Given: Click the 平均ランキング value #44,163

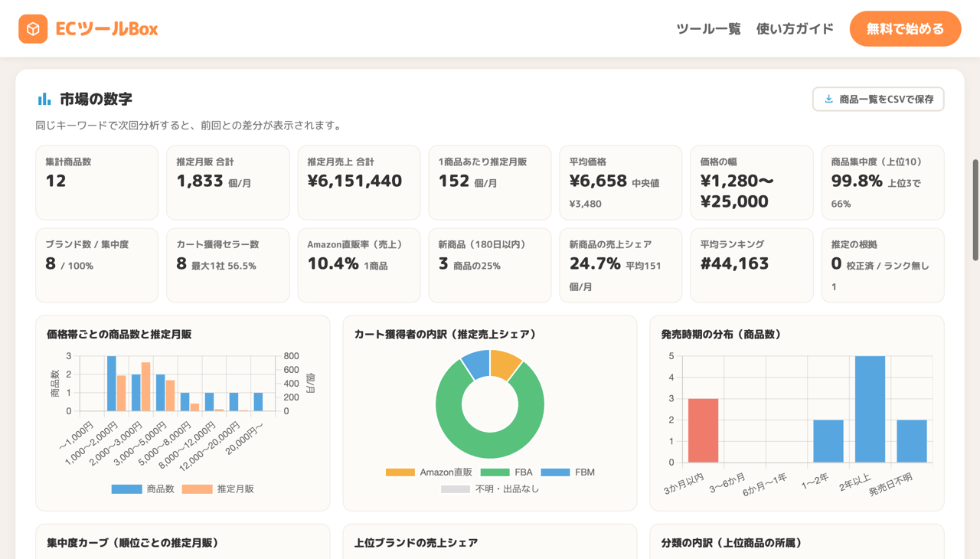Looking at the screenshot, I should [x=734, y=263].
